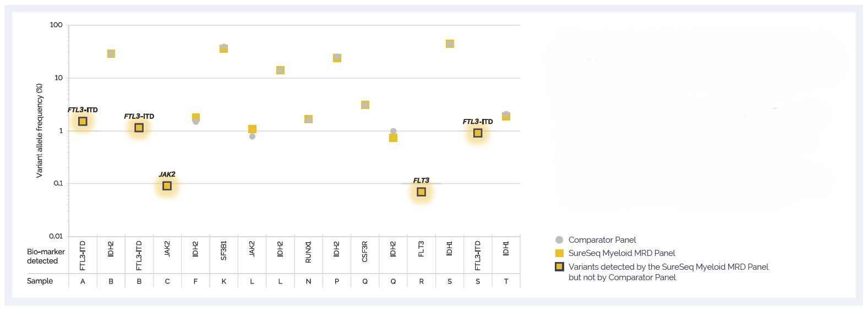Click the yellow CSF3R data point for sample Q

point(365,105)
